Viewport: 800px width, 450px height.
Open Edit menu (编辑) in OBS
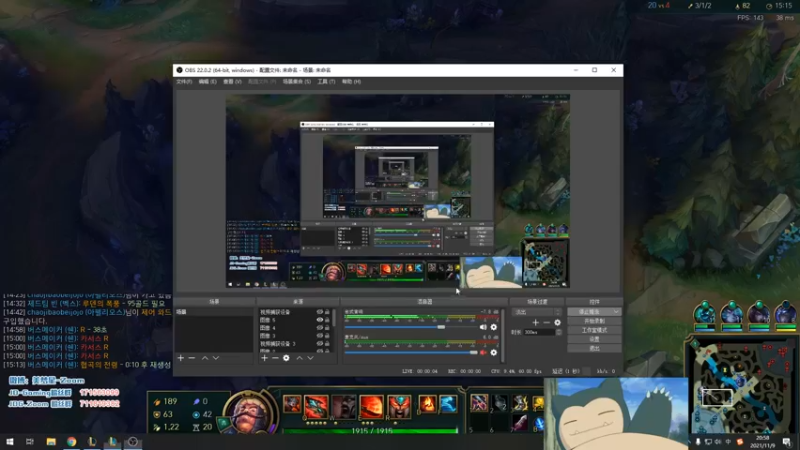(x=207, y=82)
